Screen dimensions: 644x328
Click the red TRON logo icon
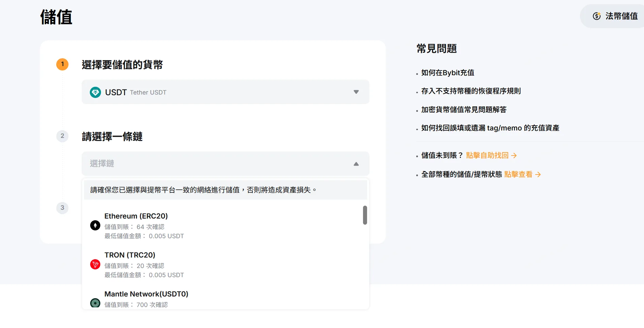pos(95,264)
